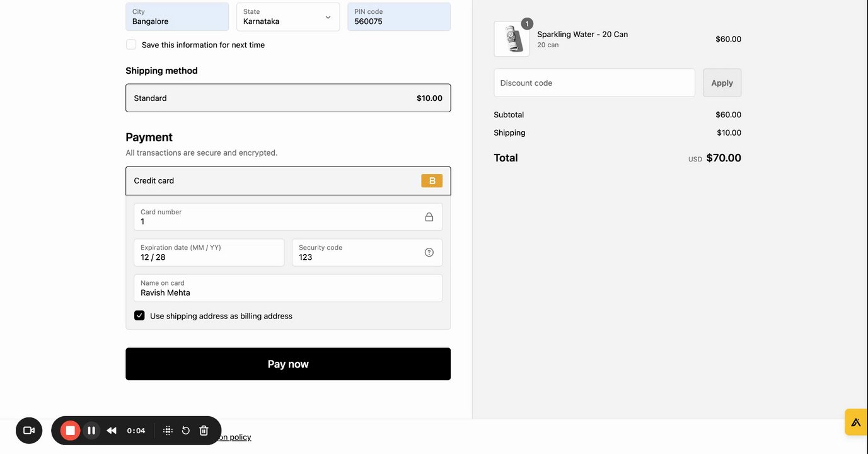Check 'Save this information for next time'
This screenshot has width=868, height=454.
coord(131,45)
